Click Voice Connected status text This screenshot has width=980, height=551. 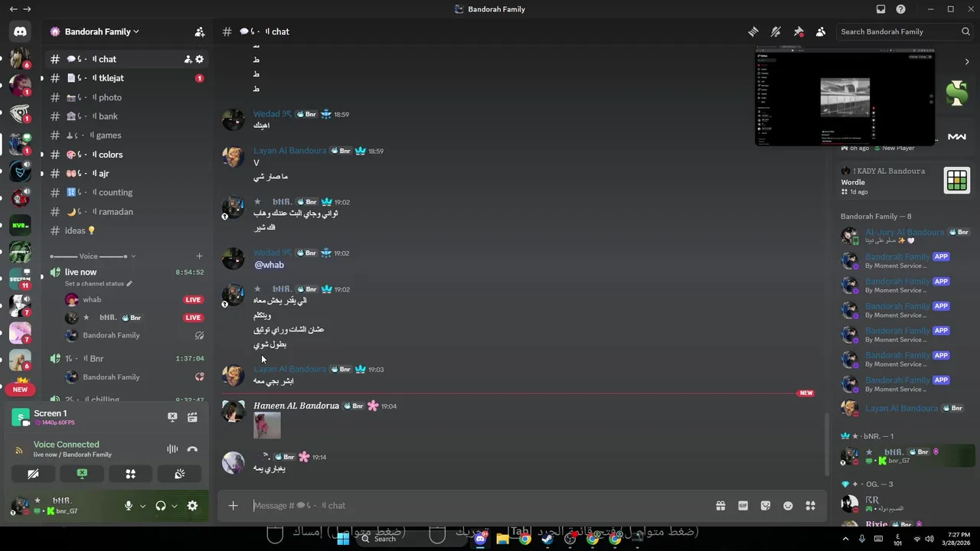point(66,445)
